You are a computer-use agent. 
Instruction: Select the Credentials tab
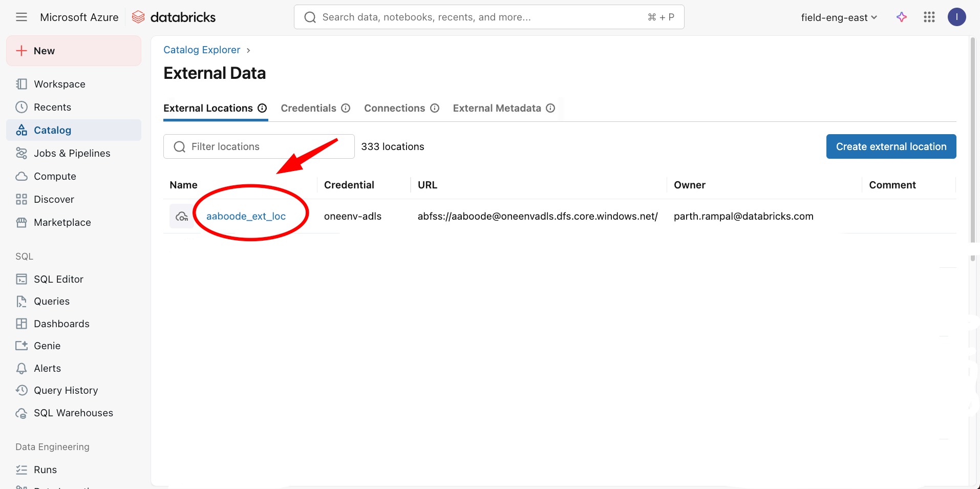tap(308, 108)
